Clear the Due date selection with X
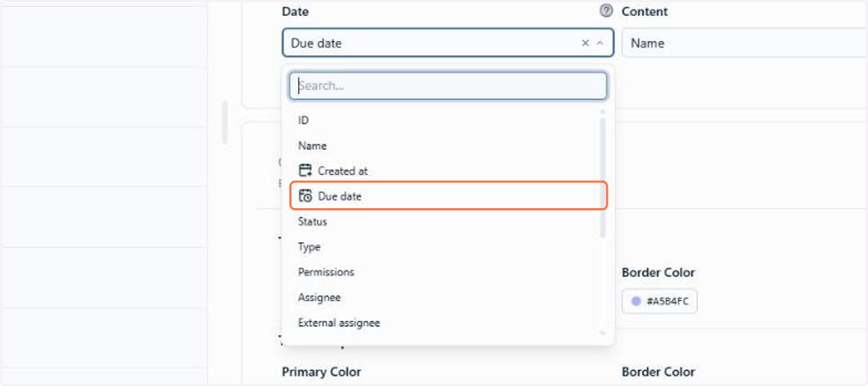 click(x=585, y=43)
